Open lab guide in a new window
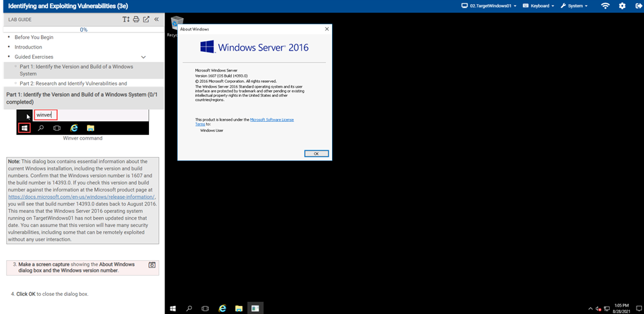This screenshot has height=314, width=644. 146,20
